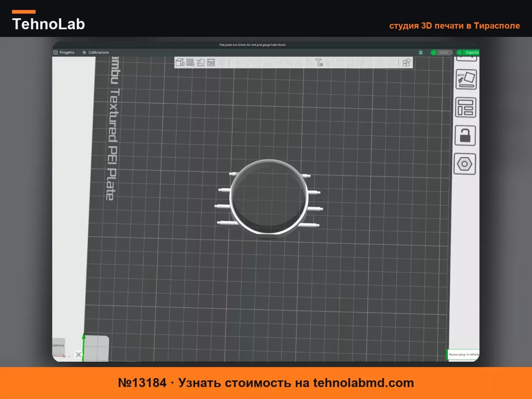Click the Arrange all objects toolbar icon
This screenshot has height=399, width=532.
click(211, 62)
